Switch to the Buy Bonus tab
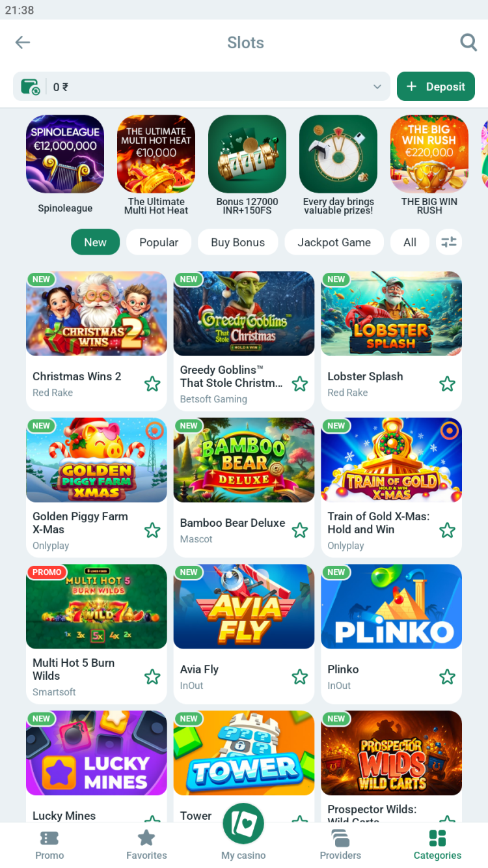The height and width of the screenshot is (868, 488). [238, 242]
